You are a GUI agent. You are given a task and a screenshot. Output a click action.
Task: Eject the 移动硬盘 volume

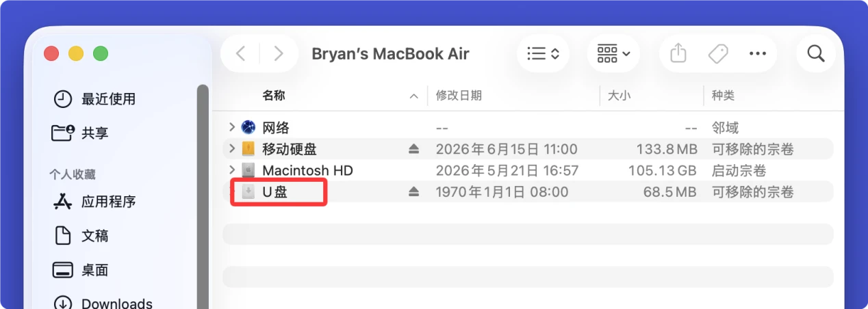tap(413, 149)
